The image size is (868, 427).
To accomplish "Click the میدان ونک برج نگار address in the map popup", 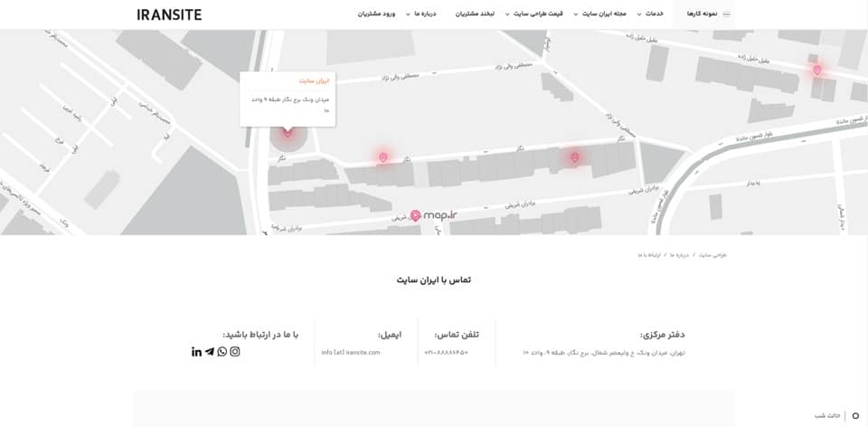I will click(x=290, y=105).
